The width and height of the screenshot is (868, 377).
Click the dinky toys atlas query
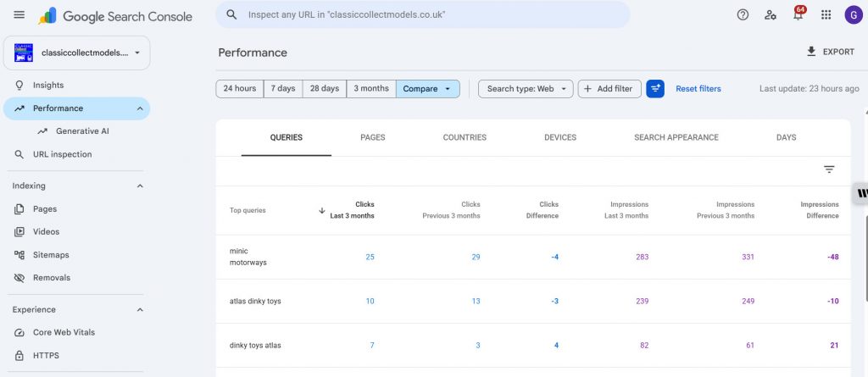[255, 346]
